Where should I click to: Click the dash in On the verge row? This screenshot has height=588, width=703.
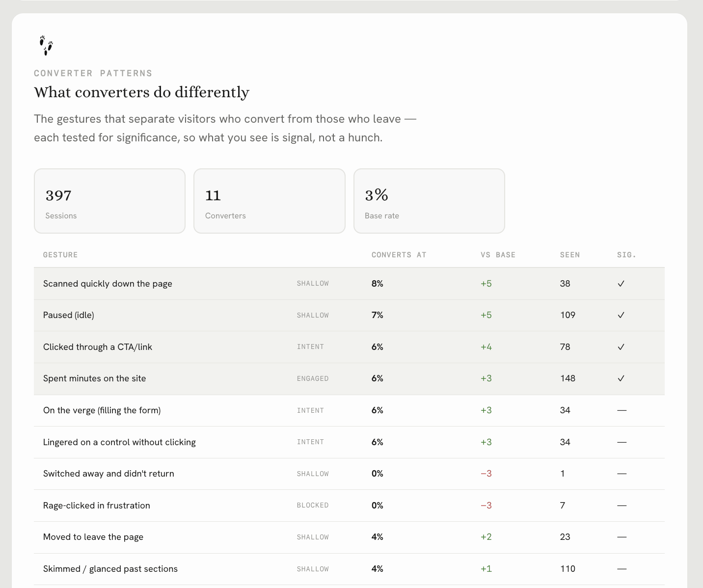point(622,410)
